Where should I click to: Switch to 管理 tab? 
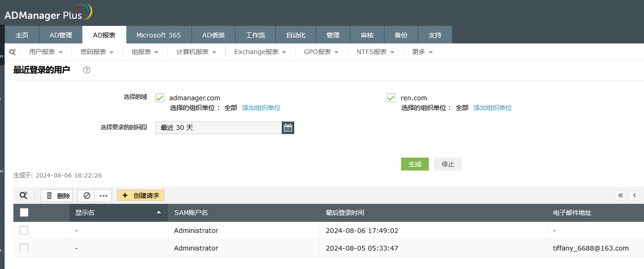point(333,35)
